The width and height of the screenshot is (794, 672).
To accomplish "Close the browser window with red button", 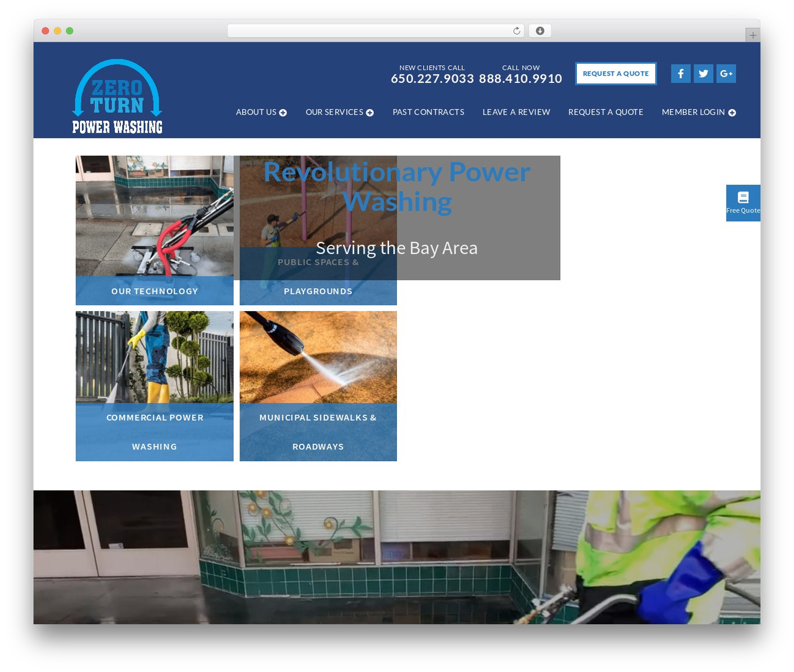I will click(45, 31).
